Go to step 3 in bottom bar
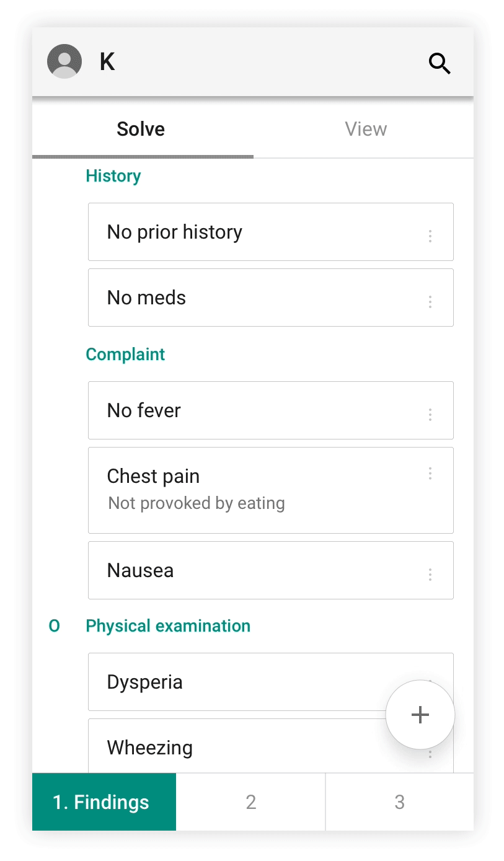The height and width of the screenshot is (861, 504). [x=400, y=802]
